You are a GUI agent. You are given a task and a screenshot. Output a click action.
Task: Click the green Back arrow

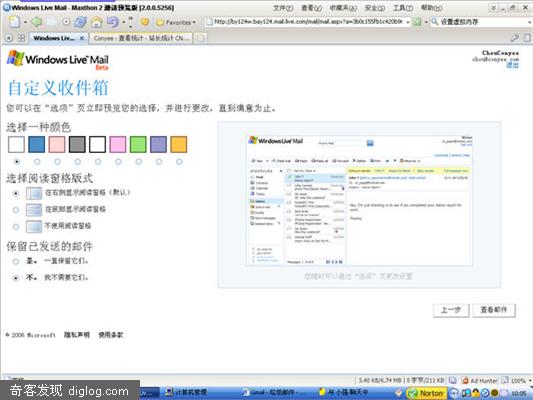pyautogui.click(x=36, y=22)
